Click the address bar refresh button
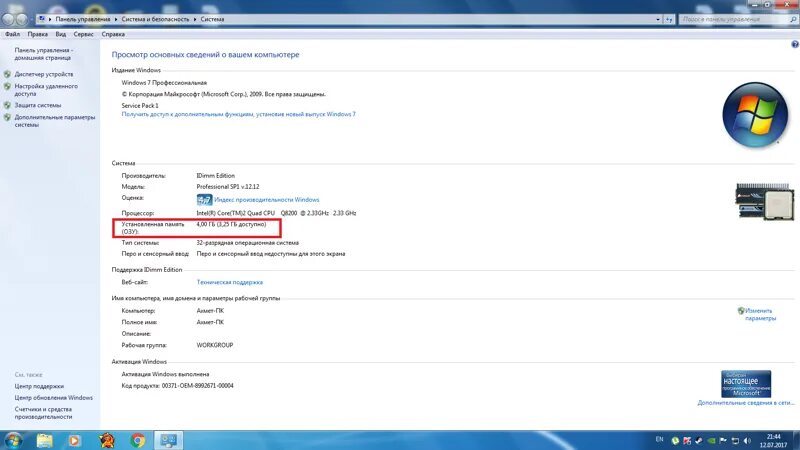The image size is (800, 450). click(669, 19)
